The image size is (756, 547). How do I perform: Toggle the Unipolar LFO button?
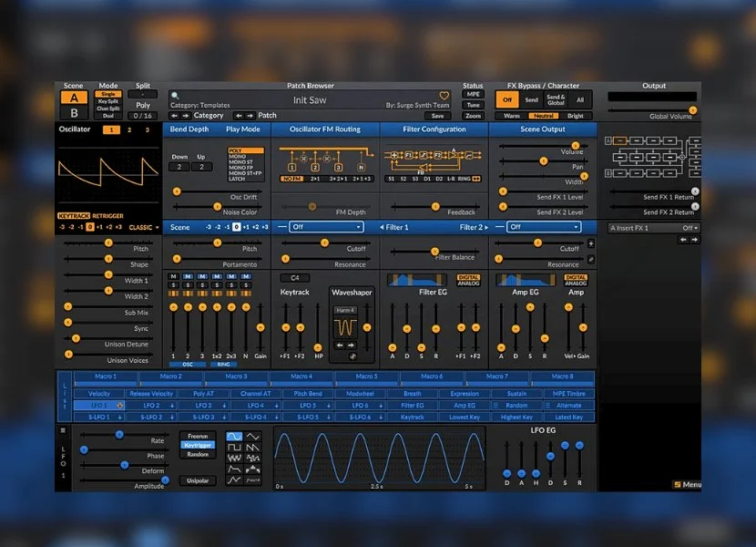pos(199,480)
